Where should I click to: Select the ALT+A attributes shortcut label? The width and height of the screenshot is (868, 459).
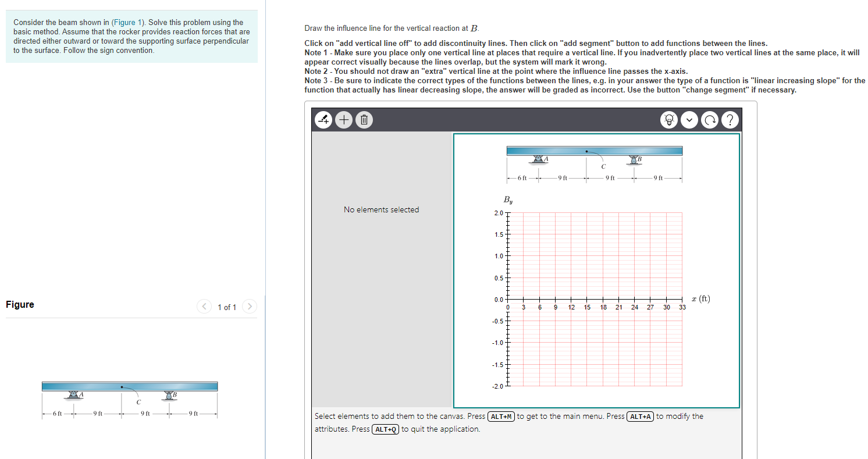641,416
